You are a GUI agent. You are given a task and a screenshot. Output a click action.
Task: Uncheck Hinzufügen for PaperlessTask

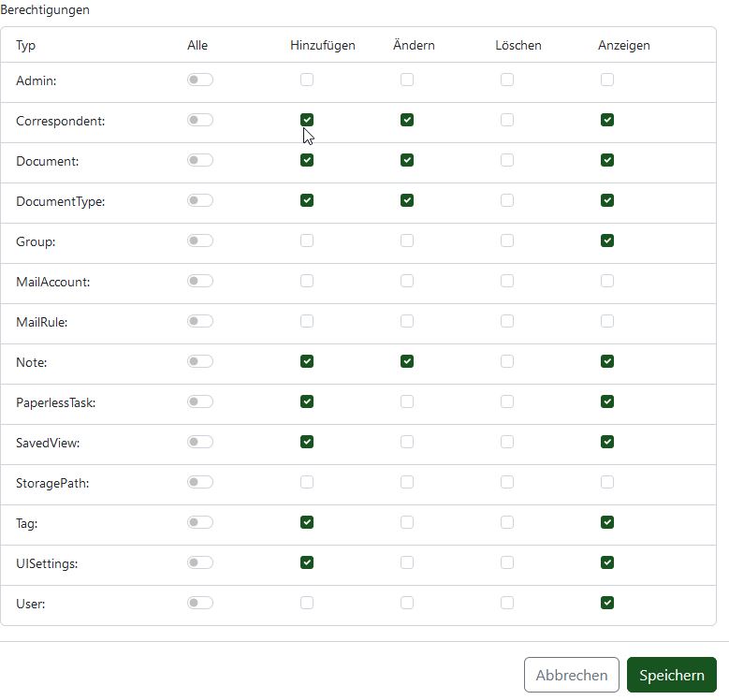point(307,401)
